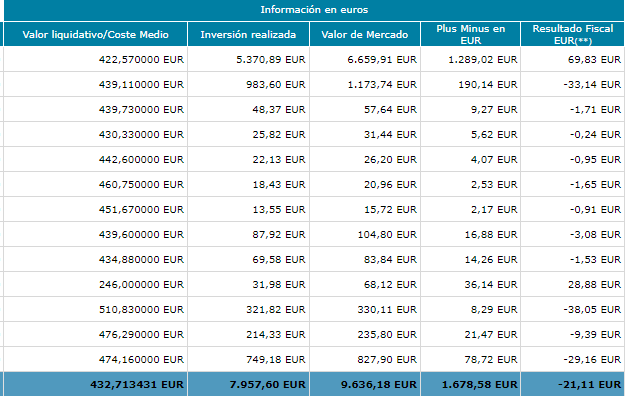Click the cell '439,600000 EUR'
This screenshot has height=400, width=633.
(x=95, y=235)
